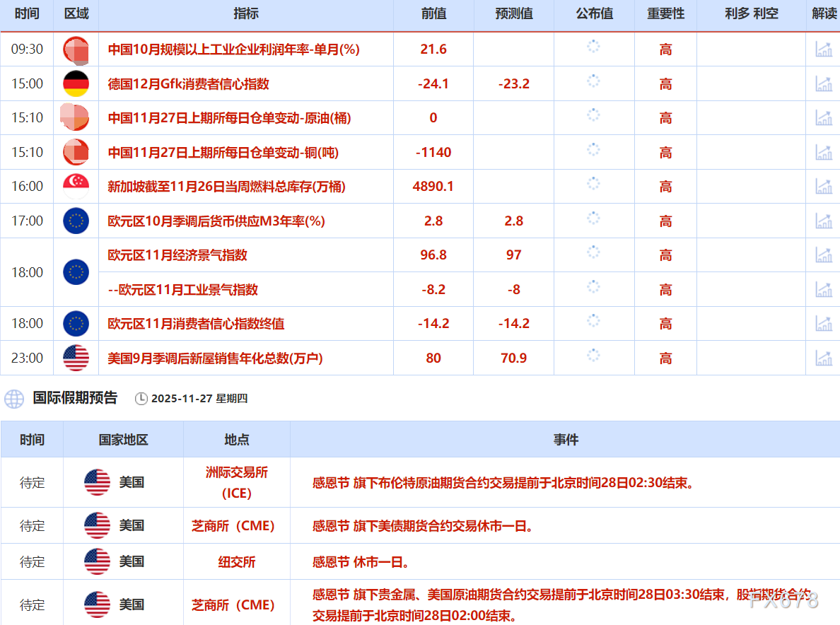Click the Germany flag icon
This screenshot has height=625, width=840.
pyautogui.click(x=76, y=83)
